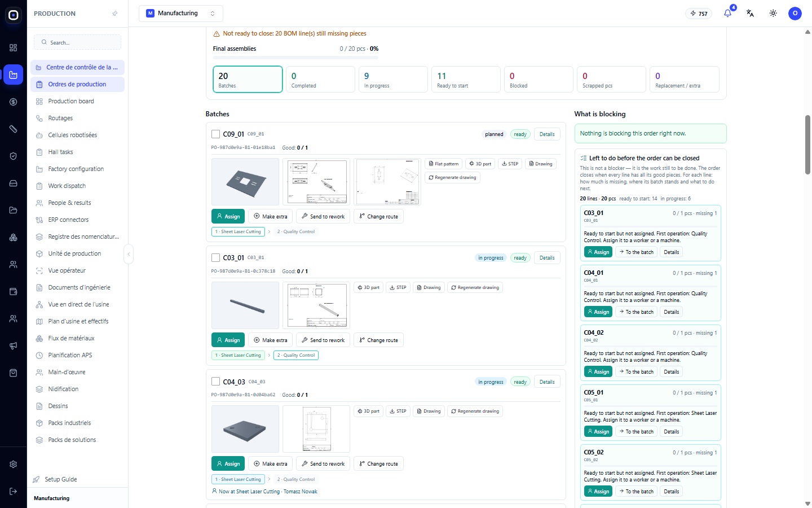Open the dollar finance icon in left rail

point(14,102)
